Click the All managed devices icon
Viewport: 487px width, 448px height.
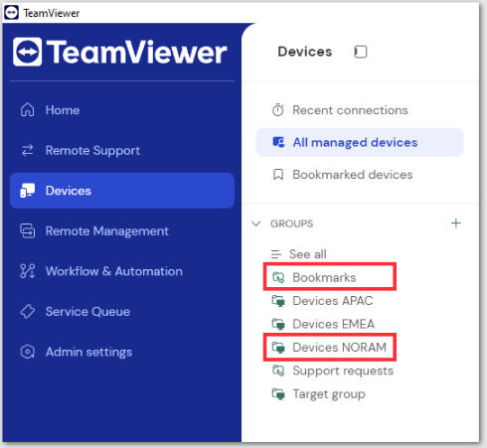[278, 142]
